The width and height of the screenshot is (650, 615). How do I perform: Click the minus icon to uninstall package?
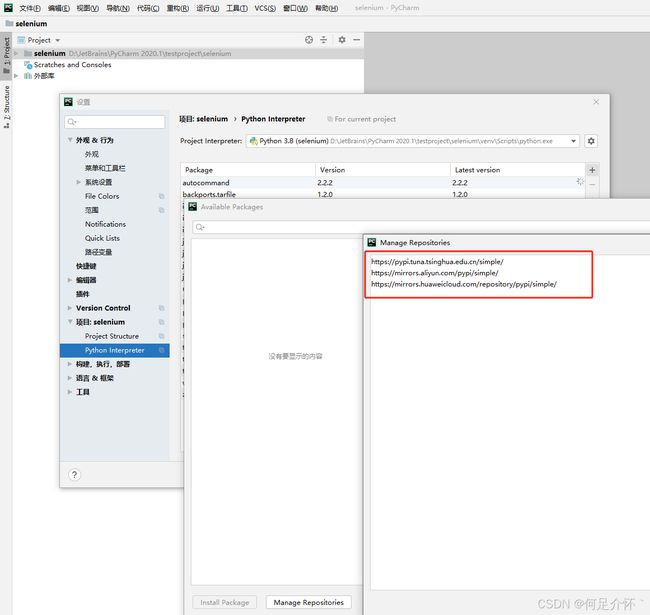coord(592,184)
